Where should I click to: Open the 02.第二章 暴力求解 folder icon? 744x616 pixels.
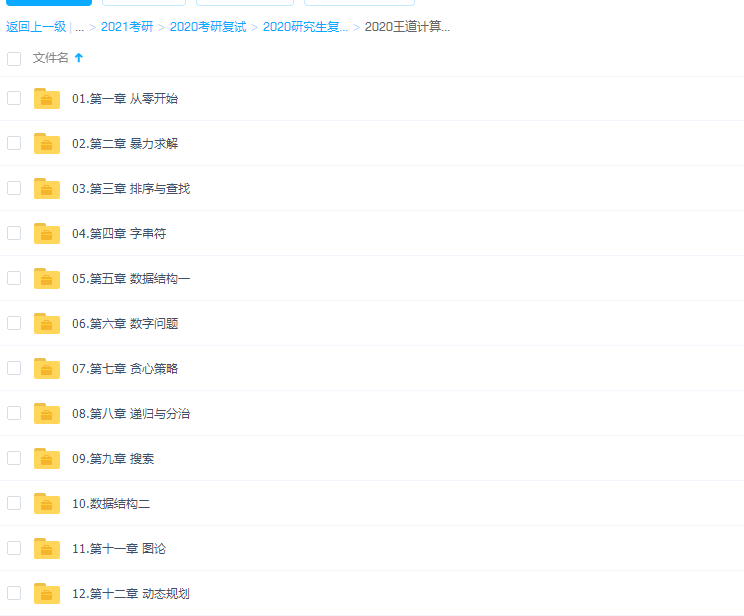pos(47,143)
